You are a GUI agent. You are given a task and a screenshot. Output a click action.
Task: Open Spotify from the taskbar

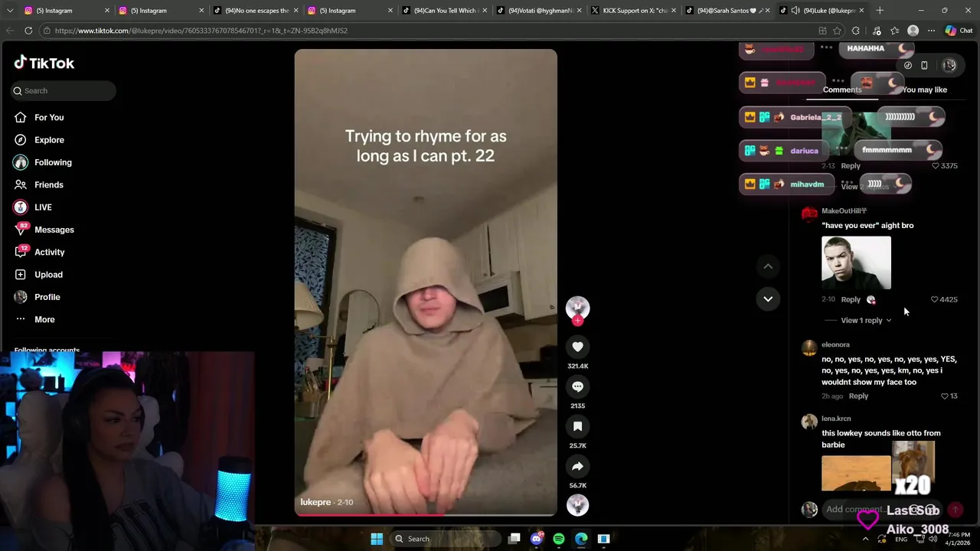[x=558, y=539]
